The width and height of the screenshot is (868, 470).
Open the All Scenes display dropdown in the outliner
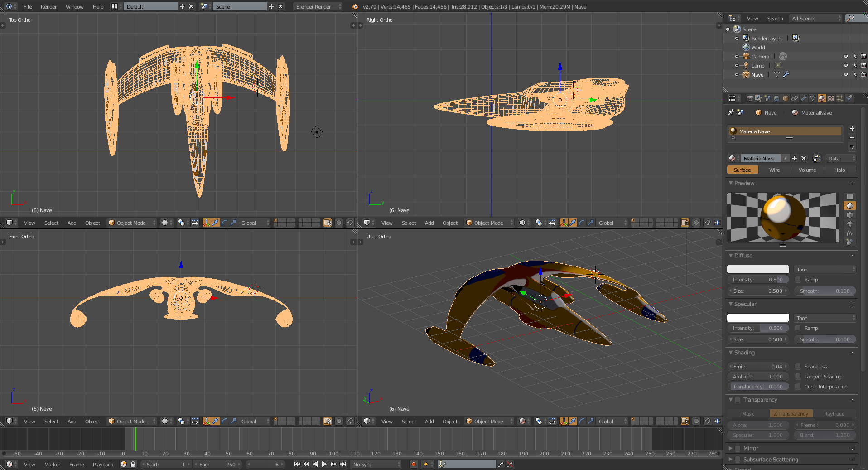pos(815,18)
